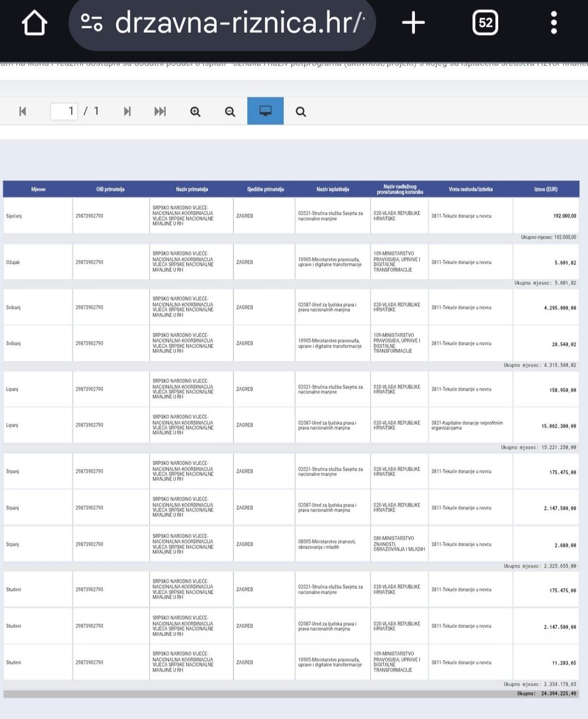Click the Iznos (EUR) column header
The image size is (588, 719).
tap(546, 189)
